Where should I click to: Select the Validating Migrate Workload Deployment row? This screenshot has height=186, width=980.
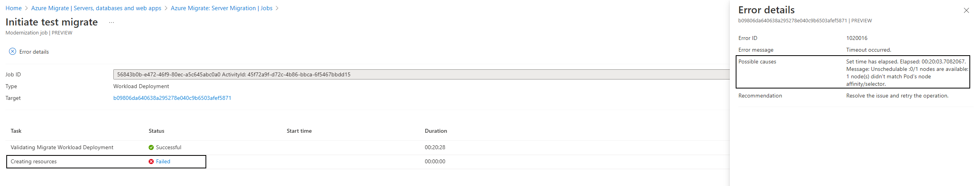367,148
